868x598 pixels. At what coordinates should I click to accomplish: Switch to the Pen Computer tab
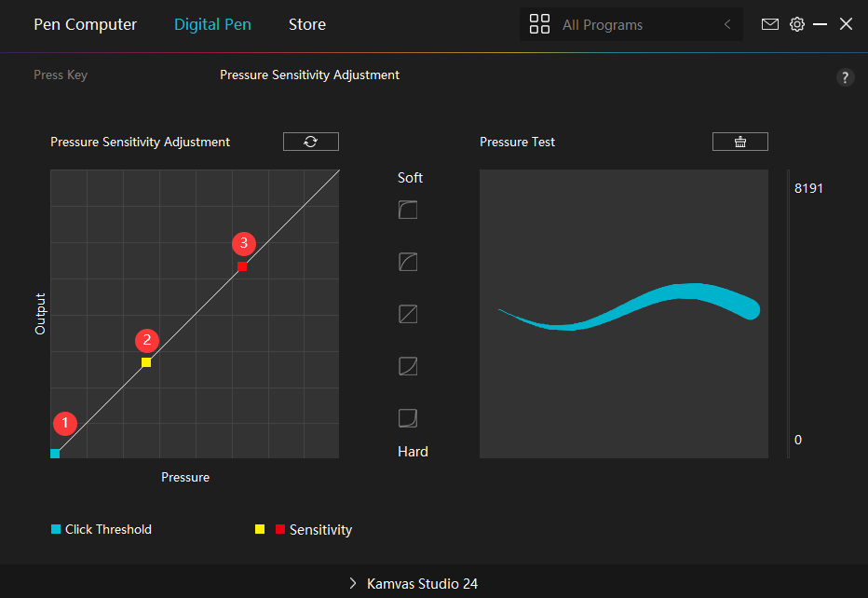(x=85, y=24)
